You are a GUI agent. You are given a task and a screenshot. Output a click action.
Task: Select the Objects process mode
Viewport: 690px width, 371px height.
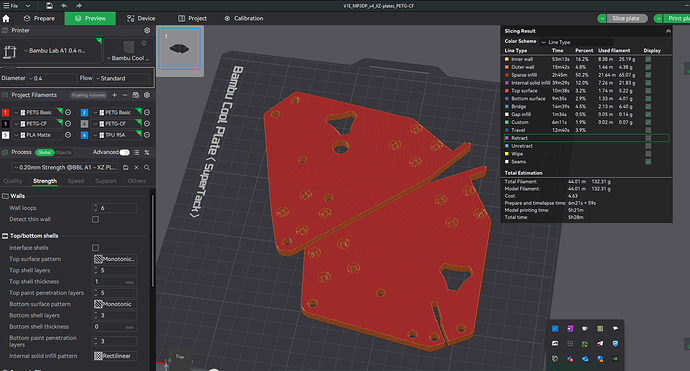[63, 152]
